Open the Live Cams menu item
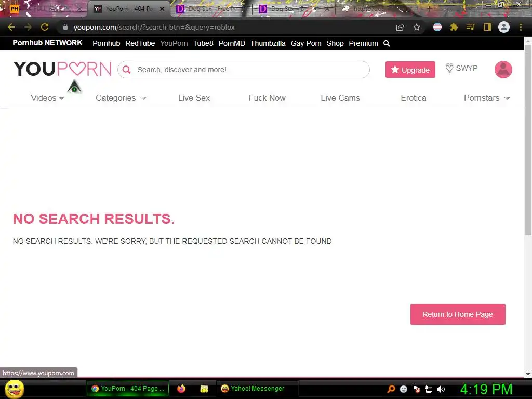The width and height of the screenshot is (532, 399). (340, 98)
